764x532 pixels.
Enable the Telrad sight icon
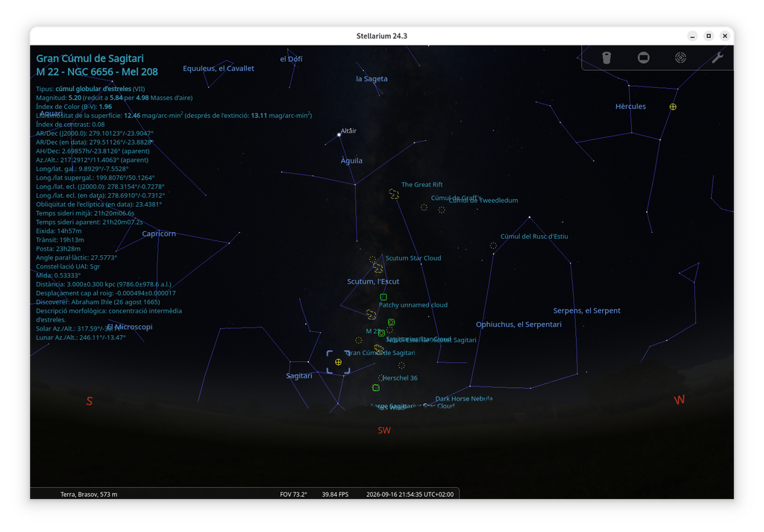pyautogui.click(x=680, y=57)
